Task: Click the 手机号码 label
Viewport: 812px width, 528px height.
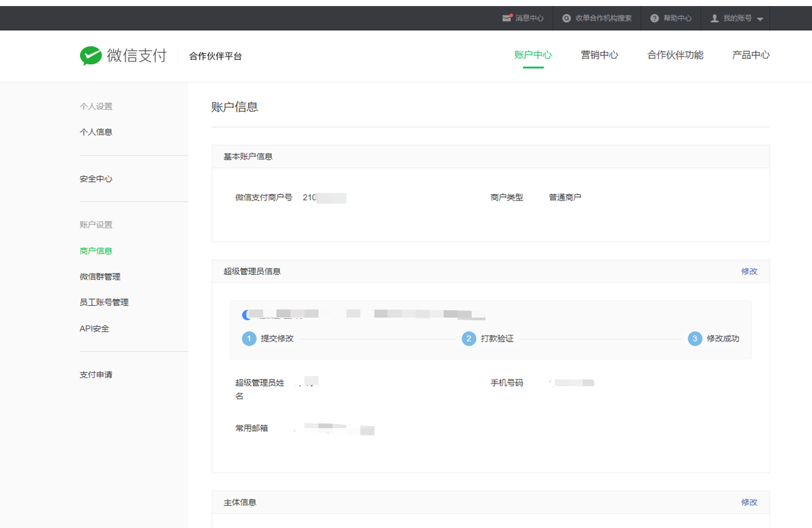Action: (x=507, y=383)
